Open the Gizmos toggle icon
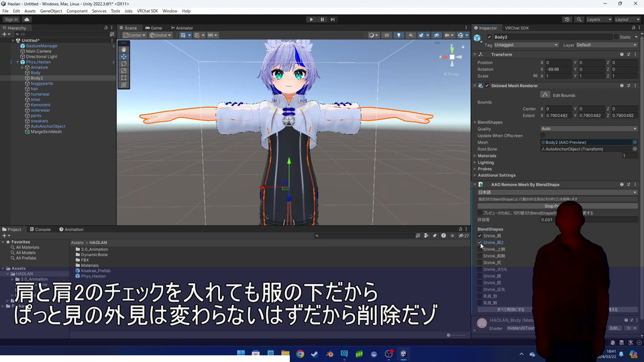This screenshot has width=644, height=362. (460, 36)
